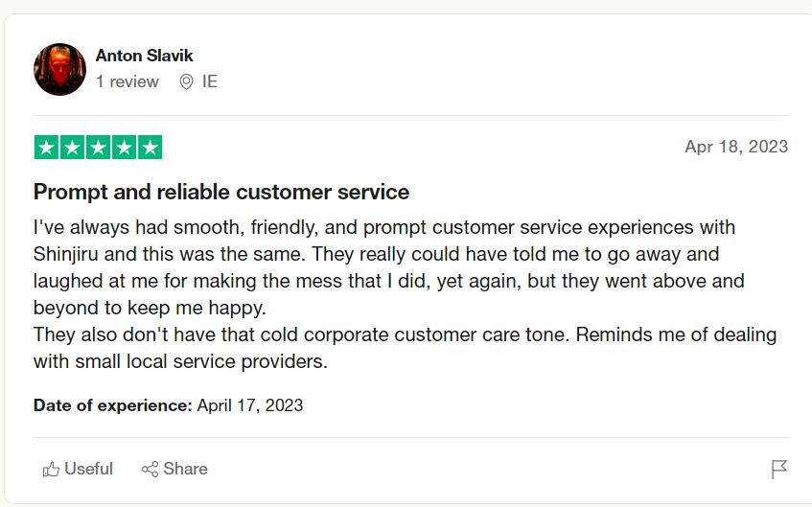Click the "Date of experience" label
This screenshot has width=812, height=507.
112,405
